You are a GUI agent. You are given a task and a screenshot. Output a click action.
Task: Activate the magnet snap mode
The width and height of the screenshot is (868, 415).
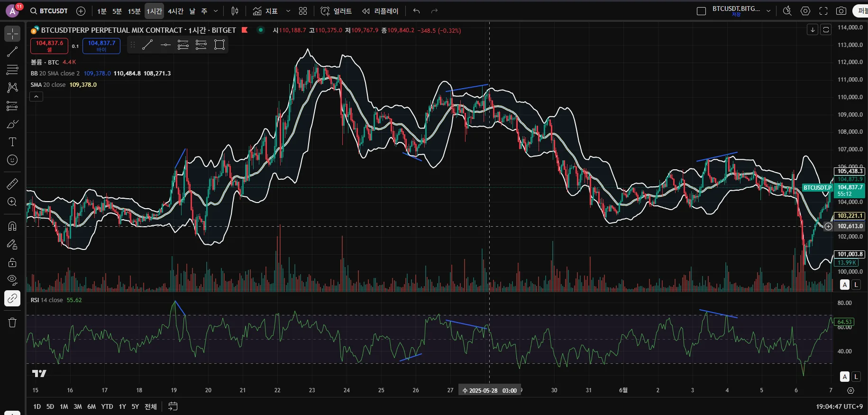point(12,226)
